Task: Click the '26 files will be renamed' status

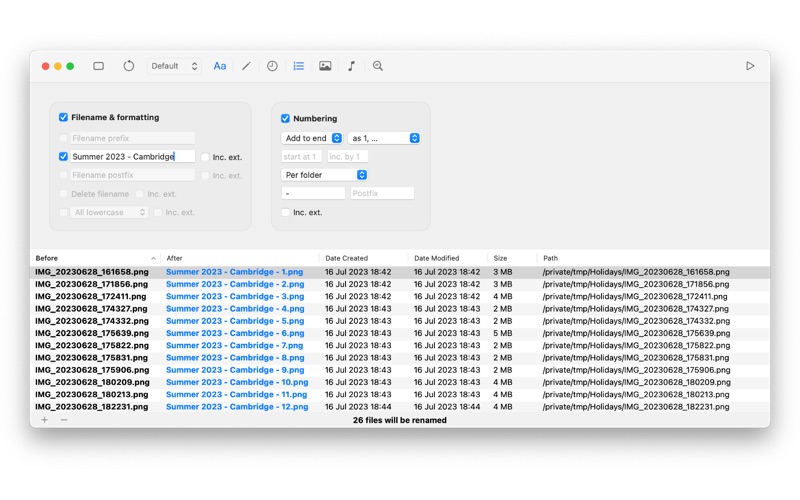Action: [399, 420]
